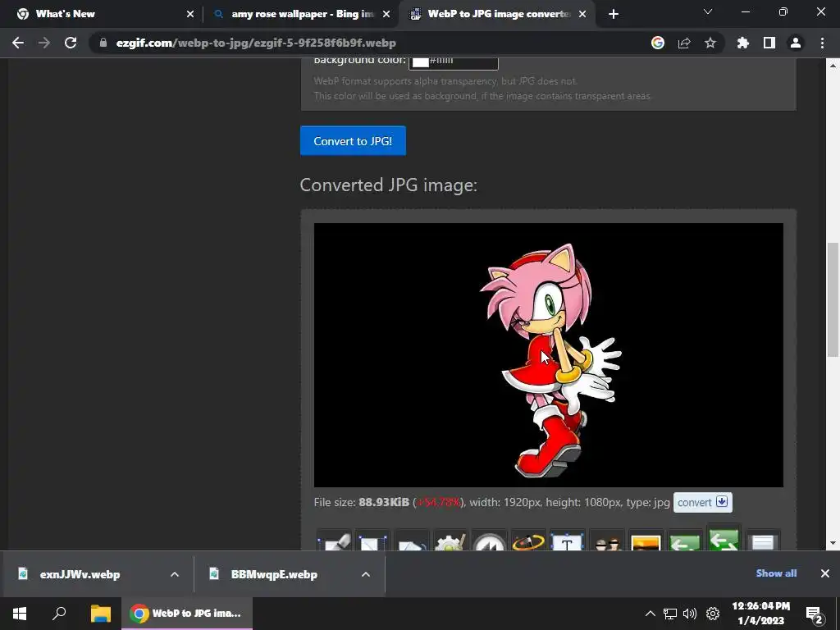Screen dimensions: 840x630
Task: Select the highlighted double green arrows icon
Action: (724, 537)
